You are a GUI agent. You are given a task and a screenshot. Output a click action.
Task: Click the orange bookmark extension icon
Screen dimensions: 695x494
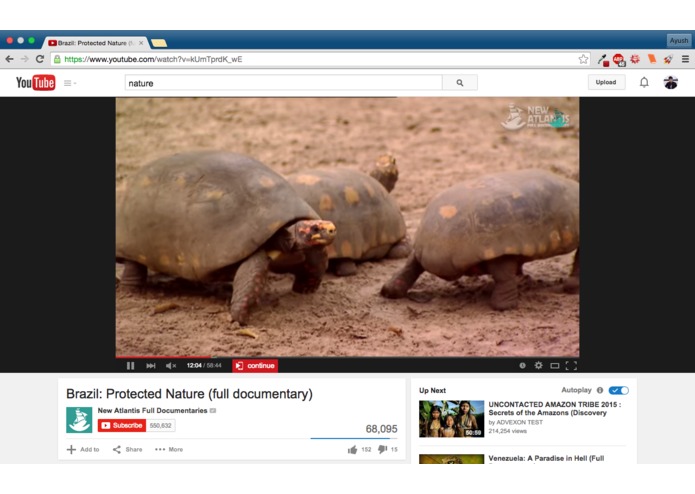point(652,58)
